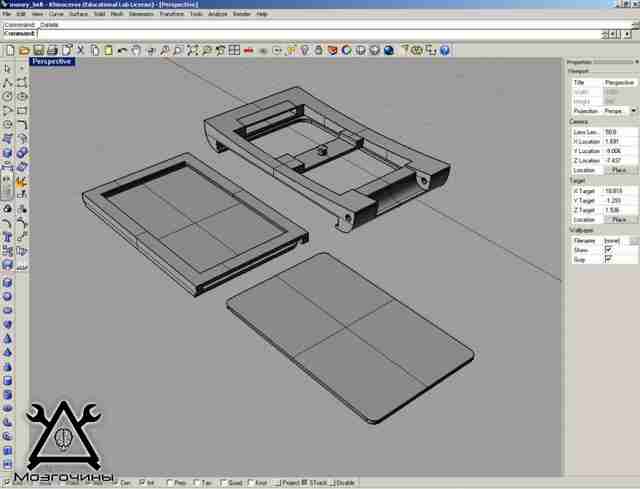The image size is (640, 489).
Task: Toggle the Quad object snap checkbox
Action: tap(223, 483)
